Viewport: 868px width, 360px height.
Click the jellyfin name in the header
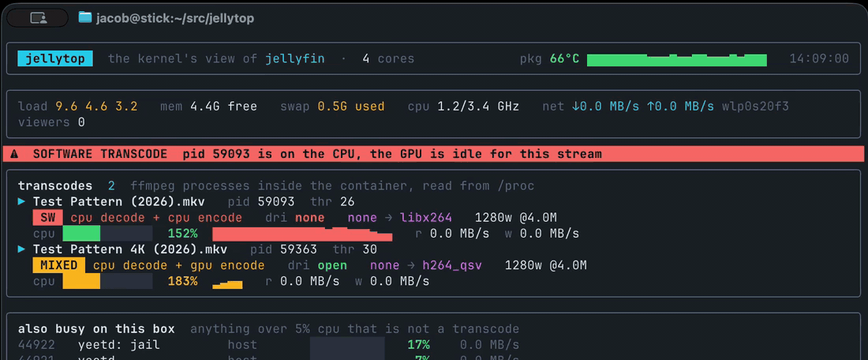(295, 58)
